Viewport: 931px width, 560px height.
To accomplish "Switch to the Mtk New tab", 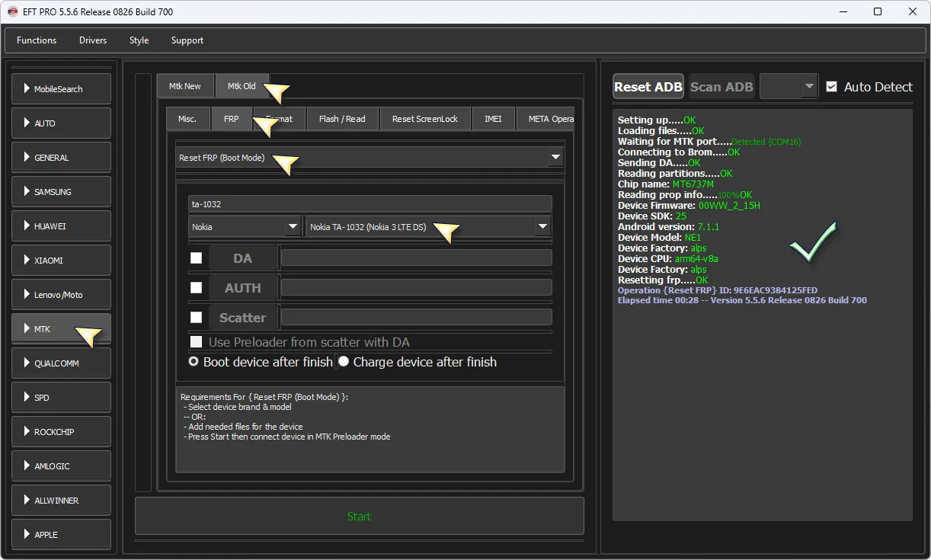I will (x=185, y=86).
